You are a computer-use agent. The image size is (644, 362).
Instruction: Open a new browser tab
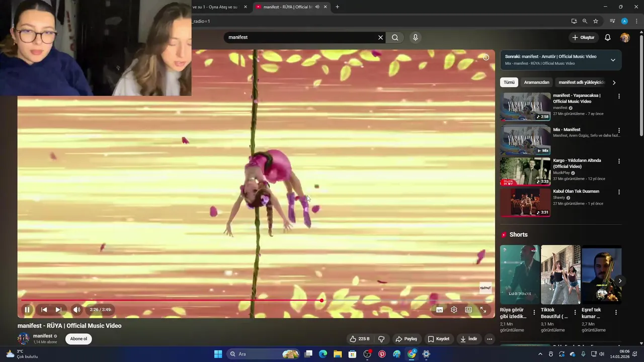(337, 7)
